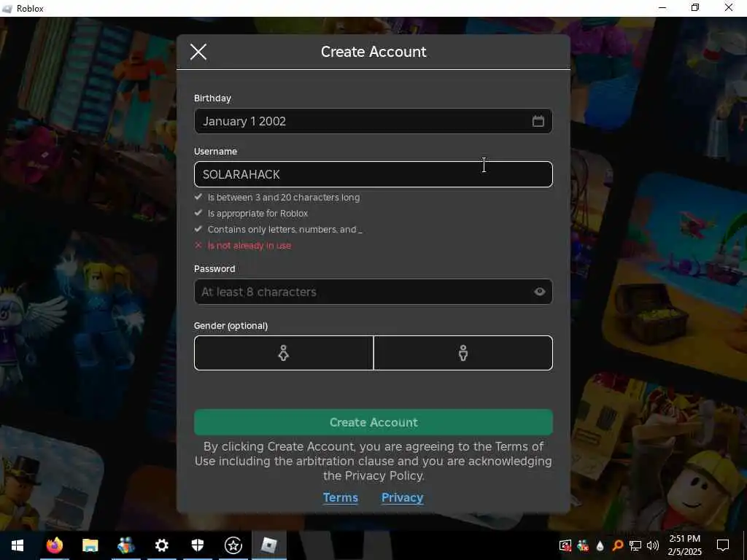Open the volume control in system tray
The height and width of the screenshot is (560, 747).
(653, 545)
